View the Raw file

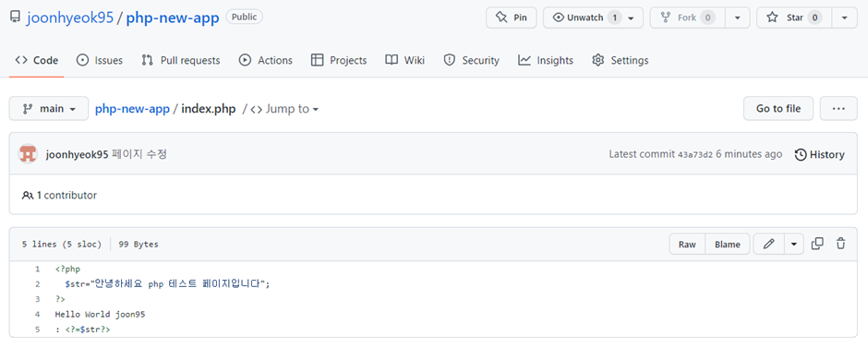point(687,244)
